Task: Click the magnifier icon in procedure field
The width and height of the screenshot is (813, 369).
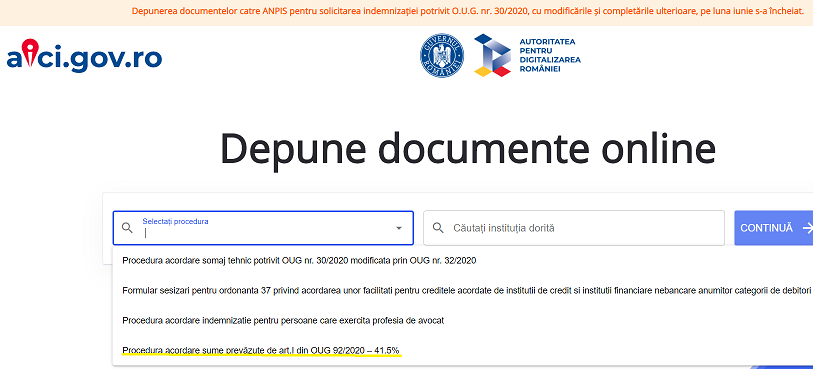Action: point(127,228)
